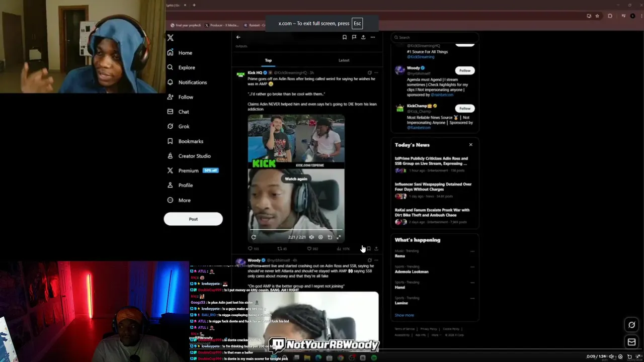Click the share icon in the header
This screenshot has height=362, width=644.
(363, 37)
